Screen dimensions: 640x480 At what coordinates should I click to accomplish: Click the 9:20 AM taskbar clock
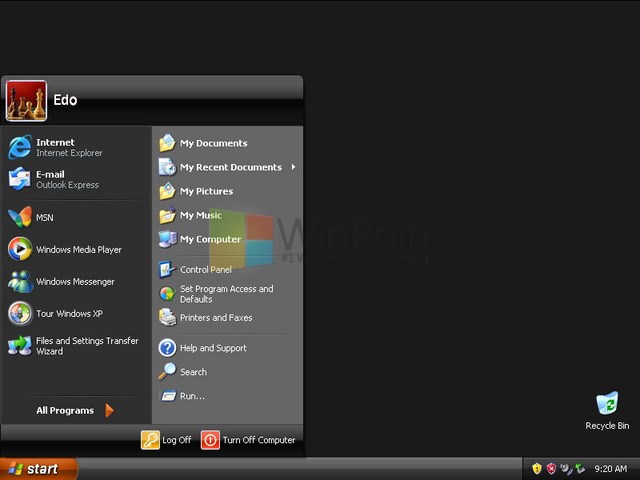click(611, 469)
